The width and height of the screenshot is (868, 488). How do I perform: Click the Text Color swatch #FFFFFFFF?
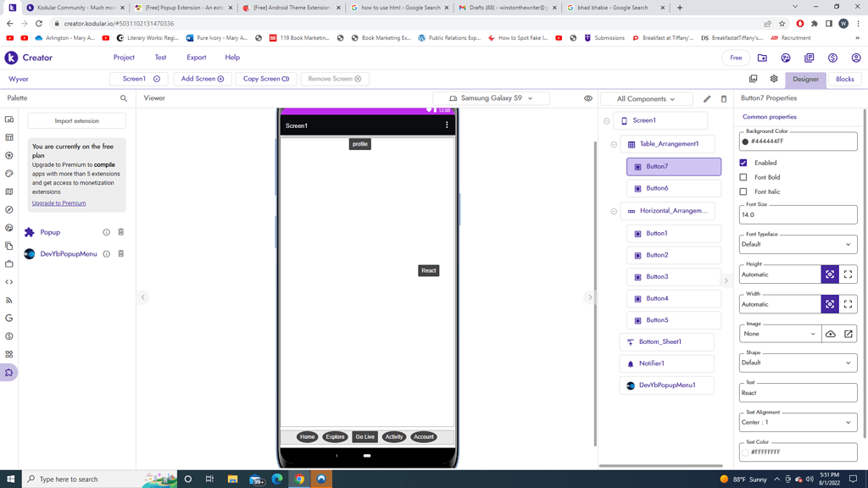pyautogui.click(x=745, y=452)
